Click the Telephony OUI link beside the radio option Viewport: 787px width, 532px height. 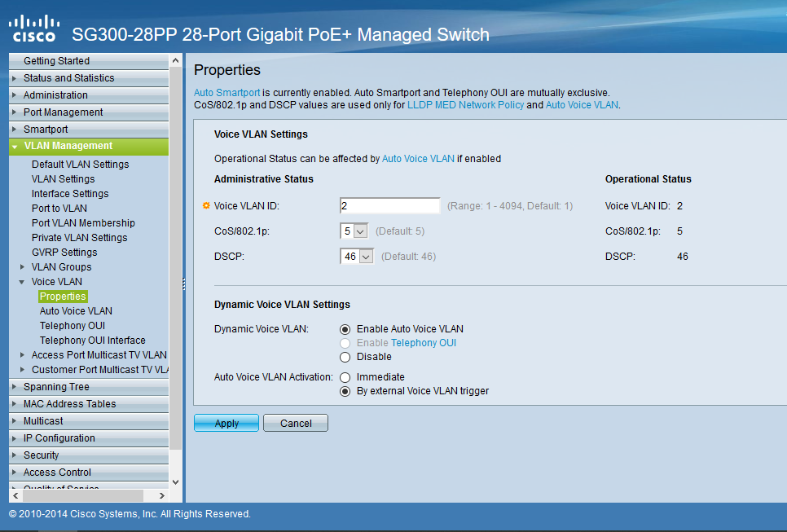coord(424,343)
